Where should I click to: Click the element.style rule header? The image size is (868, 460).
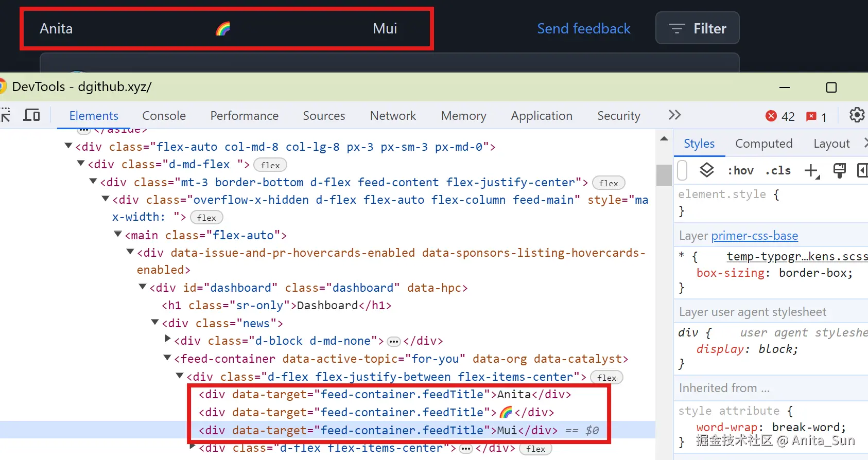pyautogui.click(x=728, y=194)
